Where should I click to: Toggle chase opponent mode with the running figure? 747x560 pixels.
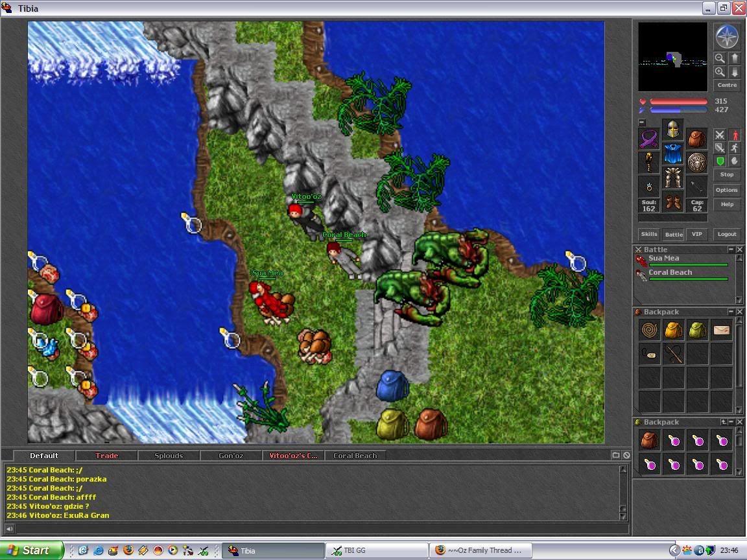click(x=735, y=148)
